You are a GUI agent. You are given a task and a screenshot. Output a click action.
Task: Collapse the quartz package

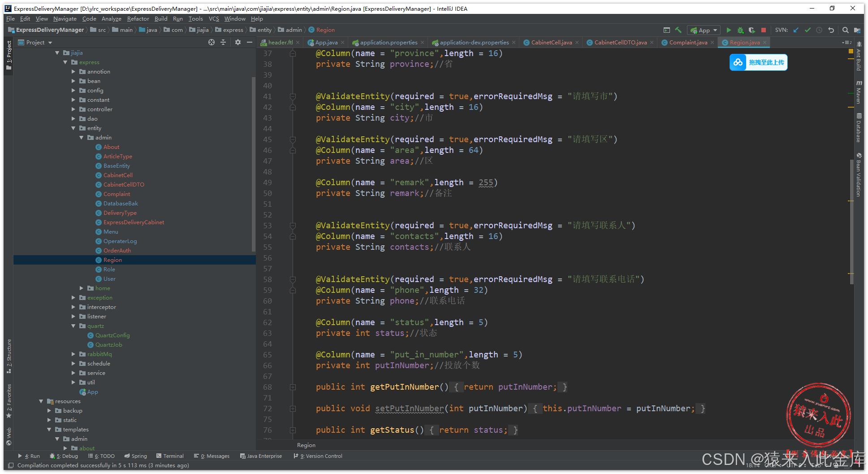click(x=73, y=326)
